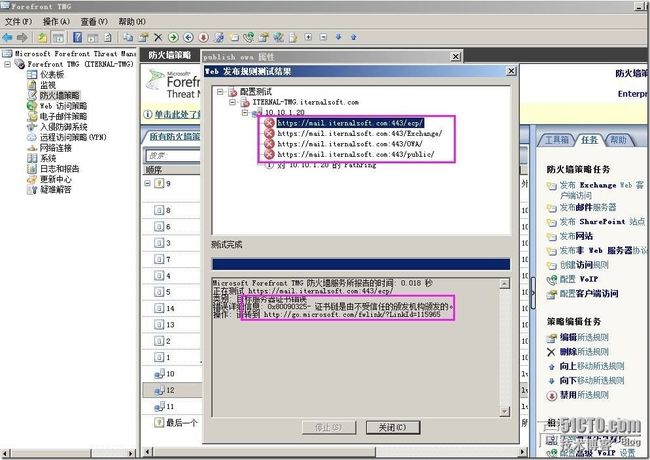Viewport: 650px width, 460px height.
Task: Click the plus expand-all toolbar icon
Action: 308,37
